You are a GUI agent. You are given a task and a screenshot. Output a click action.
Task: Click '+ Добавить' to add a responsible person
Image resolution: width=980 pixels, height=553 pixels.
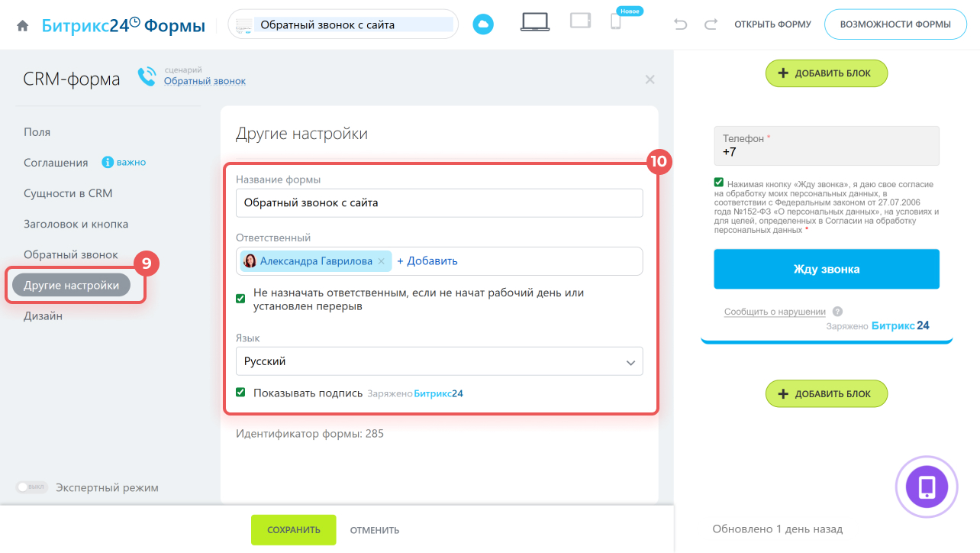pos(427,261)
